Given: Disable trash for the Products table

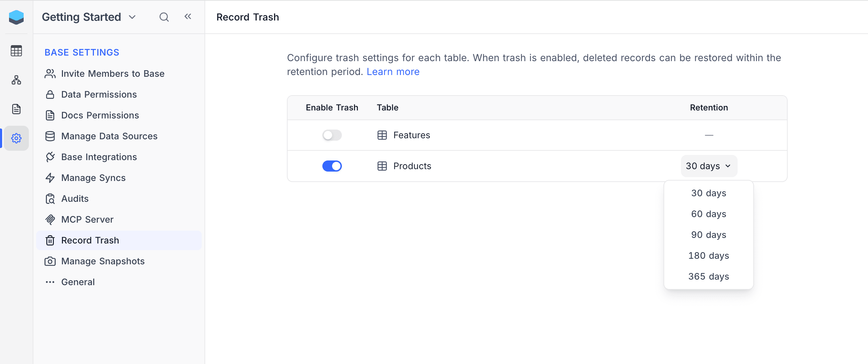Looking at the screenshot, I should click(332, 166).
